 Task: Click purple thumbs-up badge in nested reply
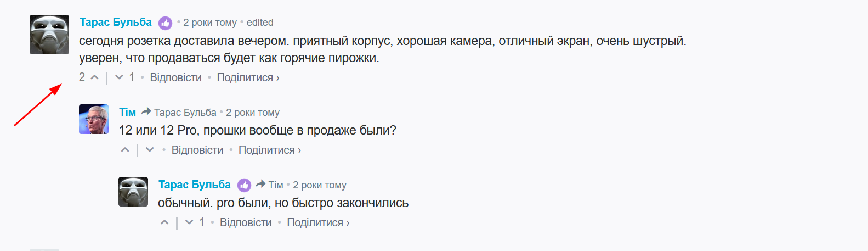pyautogui.click(x=244, y=186)
